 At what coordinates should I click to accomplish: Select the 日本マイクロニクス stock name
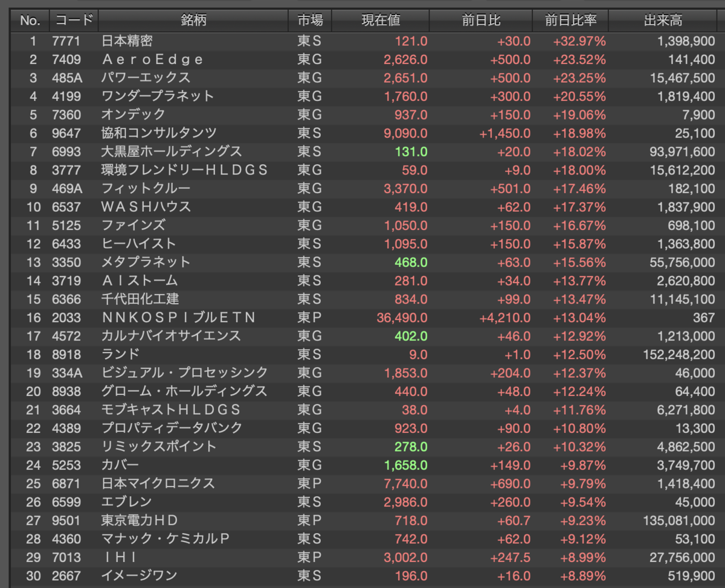(158, 483)
